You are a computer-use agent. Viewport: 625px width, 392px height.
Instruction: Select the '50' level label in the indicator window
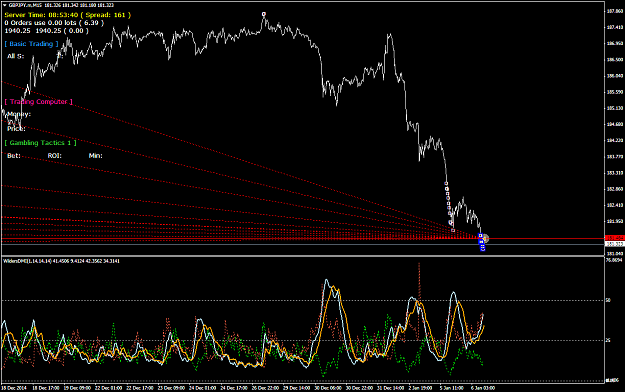tap(608, 300)
